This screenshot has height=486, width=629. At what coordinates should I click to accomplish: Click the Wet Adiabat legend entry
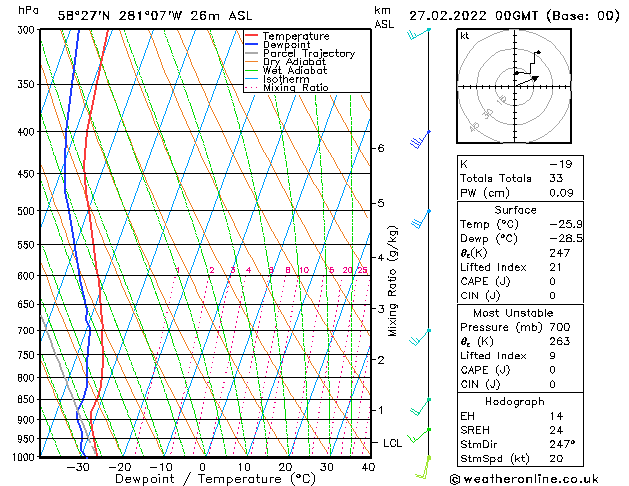tap(286, 70)
